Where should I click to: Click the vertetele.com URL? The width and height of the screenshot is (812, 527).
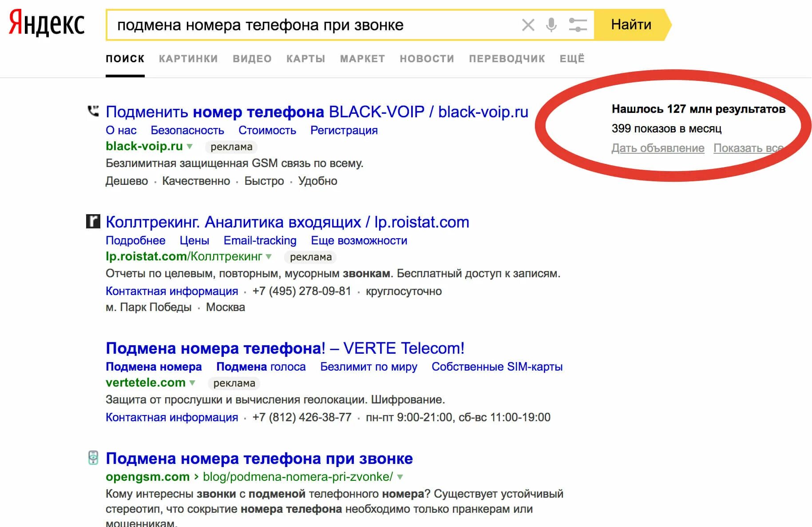click(x=146, y=383)
